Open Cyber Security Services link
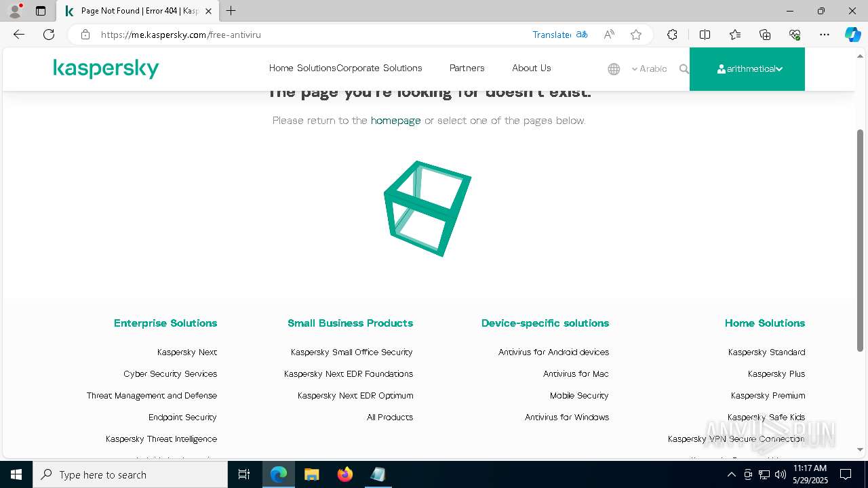This screenshot has width=868, height=488. tap(170, 373)
